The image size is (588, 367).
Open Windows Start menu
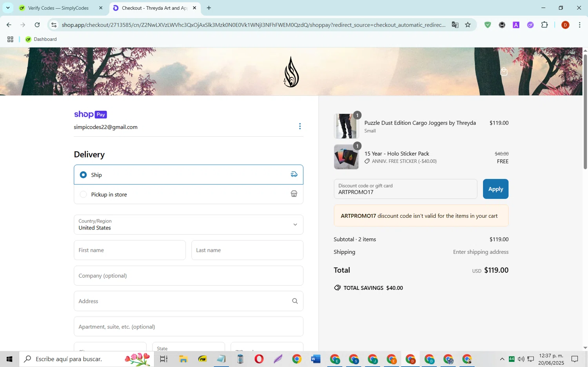tap(9, 359)
